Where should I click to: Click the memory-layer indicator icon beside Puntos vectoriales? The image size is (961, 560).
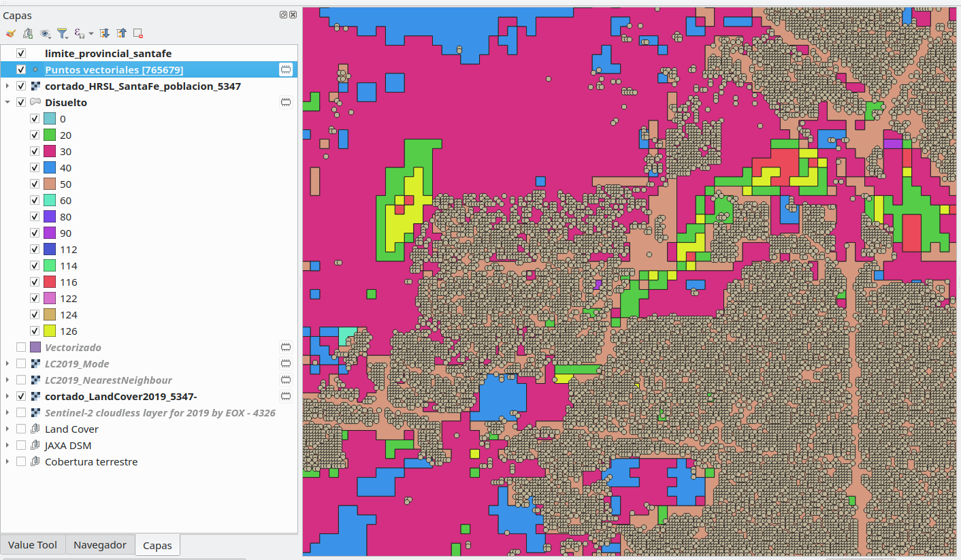286,69
